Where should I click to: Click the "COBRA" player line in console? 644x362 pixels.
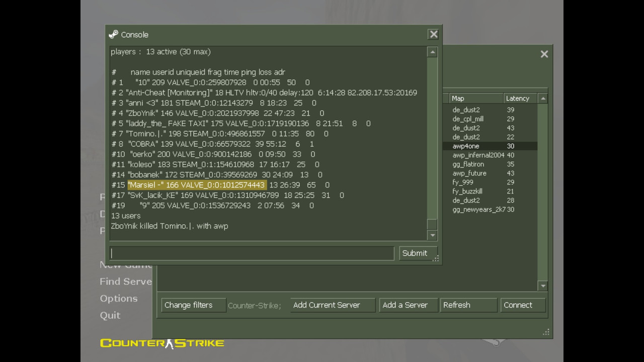213,144
